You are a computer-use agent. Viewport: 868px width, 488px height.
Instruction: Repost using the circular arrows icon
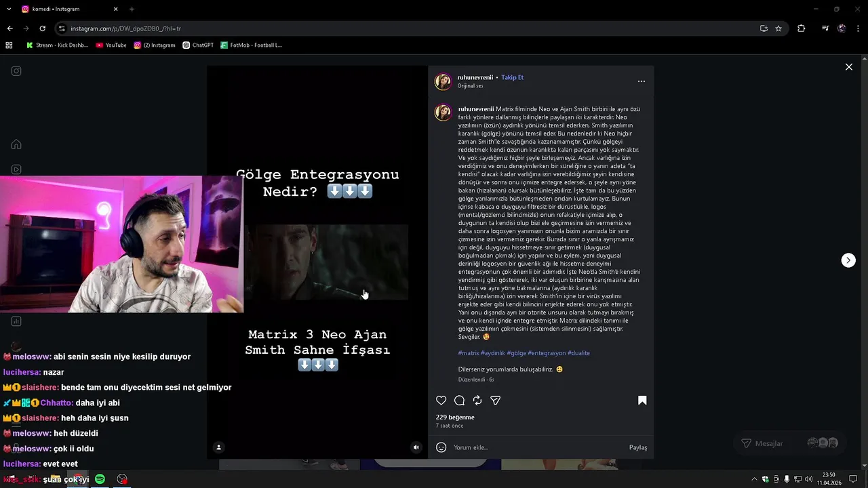coord(477,401)
